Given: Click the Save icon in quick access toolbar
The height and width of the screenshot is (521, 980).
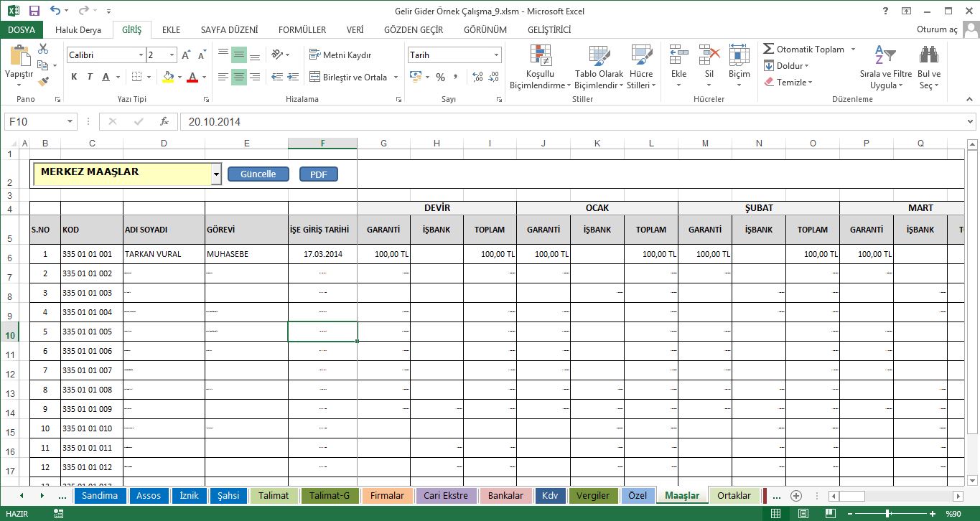Looking at the screenshot, I should point(34,11).
